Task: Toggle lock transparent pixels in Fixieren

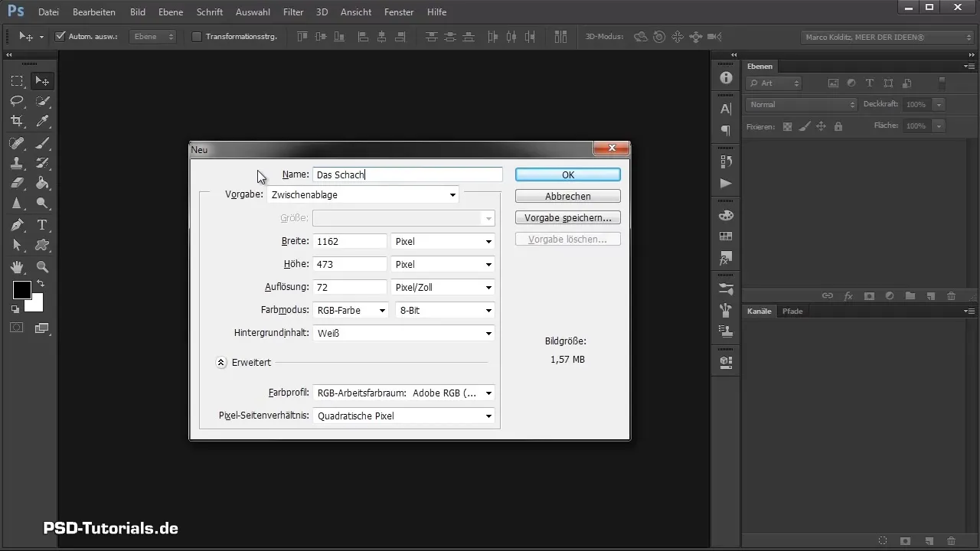Action: [x=787, y=126]
